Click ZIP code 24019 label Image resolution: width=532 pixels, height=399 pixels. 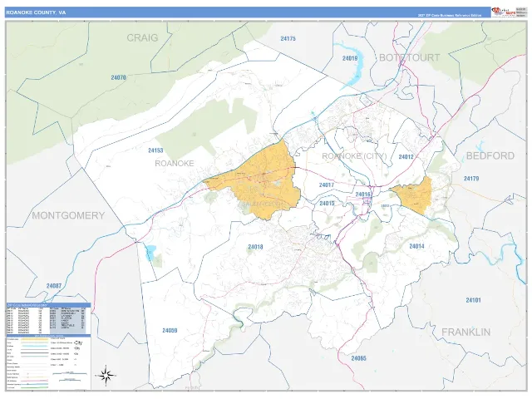point(350,58)
